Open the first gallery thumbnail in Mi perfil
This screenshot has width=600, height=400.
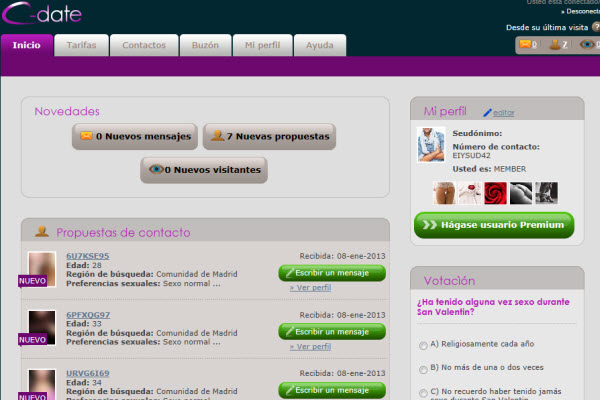click(444, 193)
